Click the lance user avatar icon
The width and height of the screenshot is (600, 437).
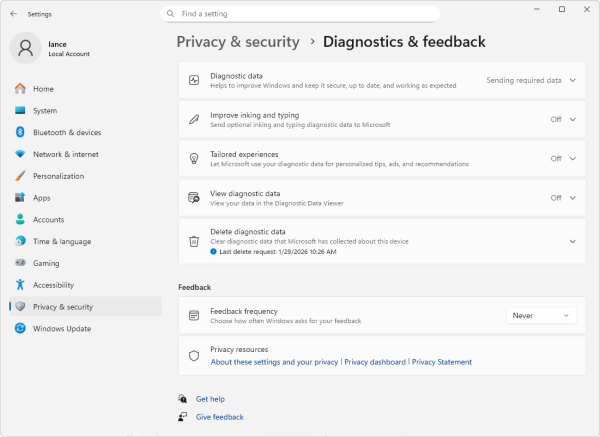pyautogui.click(x=26, y=48)
